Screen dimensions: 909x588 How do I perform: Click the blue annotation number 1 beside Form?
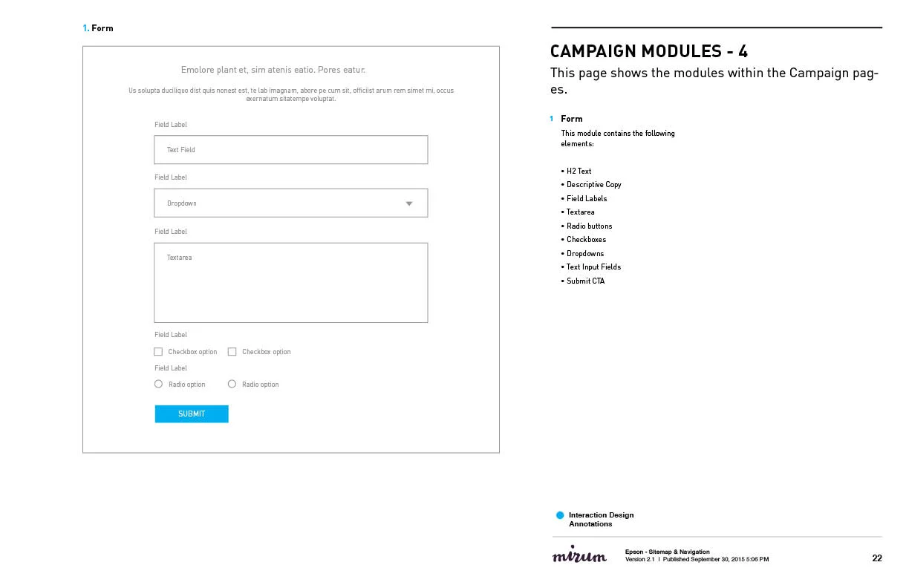point(552,119)
